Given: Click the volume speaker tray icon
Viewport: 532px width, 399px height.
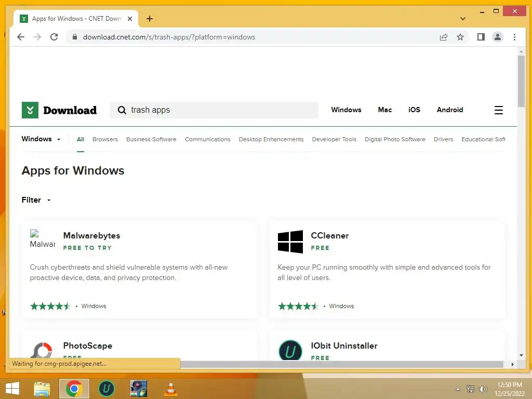Looking at the screenshot, I should click(483, 389).
